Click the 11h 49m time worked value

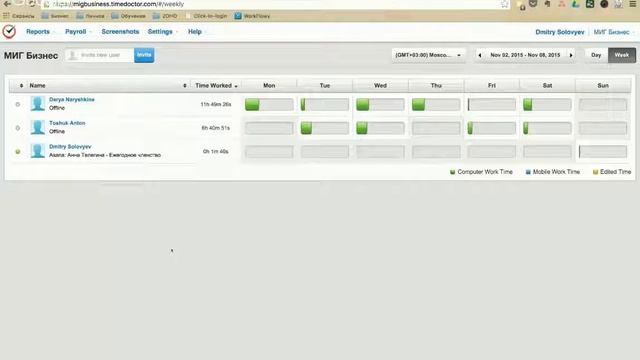coord(216,104)
